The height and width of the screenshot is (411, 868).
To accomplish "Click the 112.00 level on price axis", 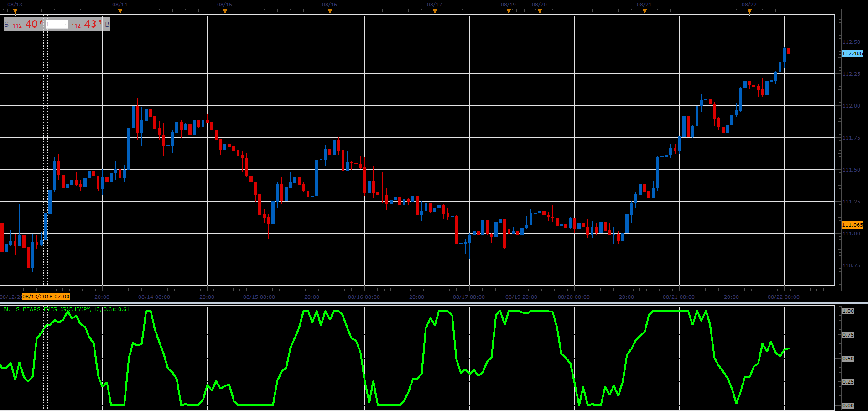I will 851,106.
